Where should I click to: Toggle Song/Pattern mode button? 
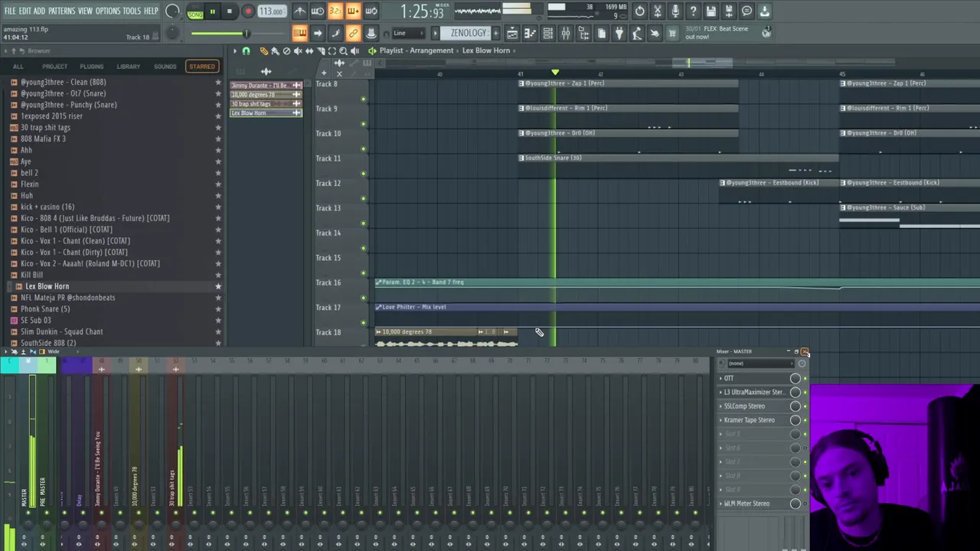pos(196,12)
